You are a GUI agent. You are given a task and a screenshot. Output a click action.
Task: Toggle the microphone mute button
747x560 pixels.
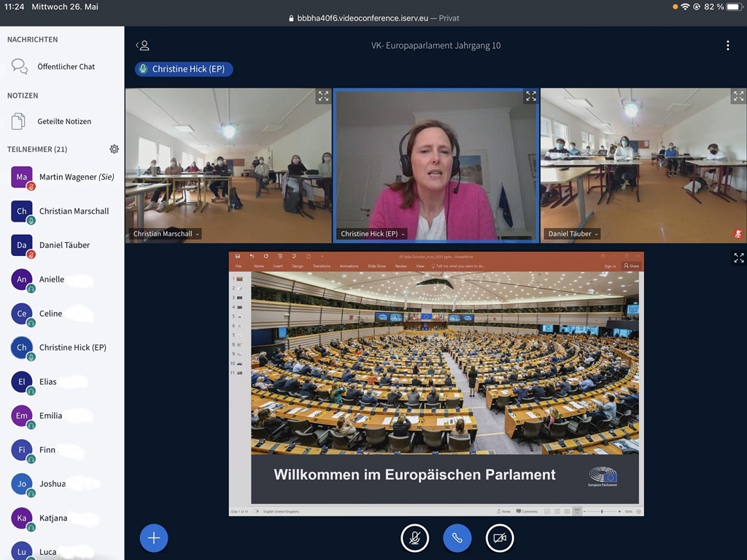[x=414, y=538]
